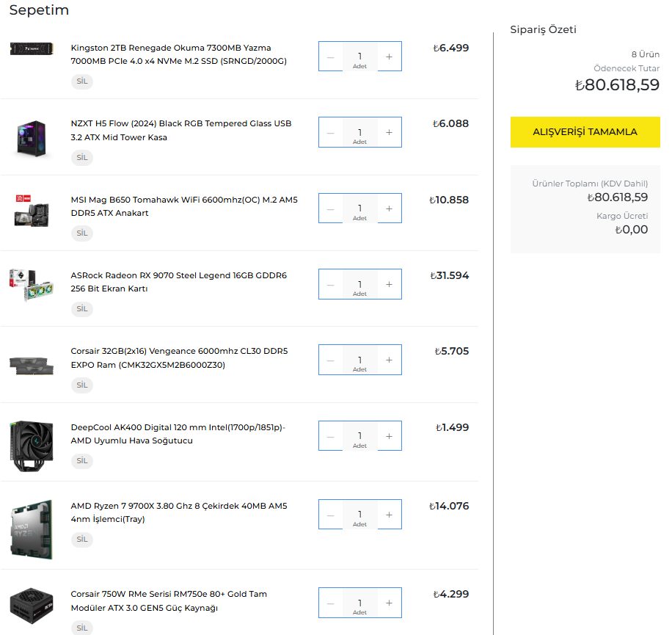Viewport: 672px width, 635px height.
Task: Open Kingston SSD product thumbnail
Action: click(x=32, y=49)
